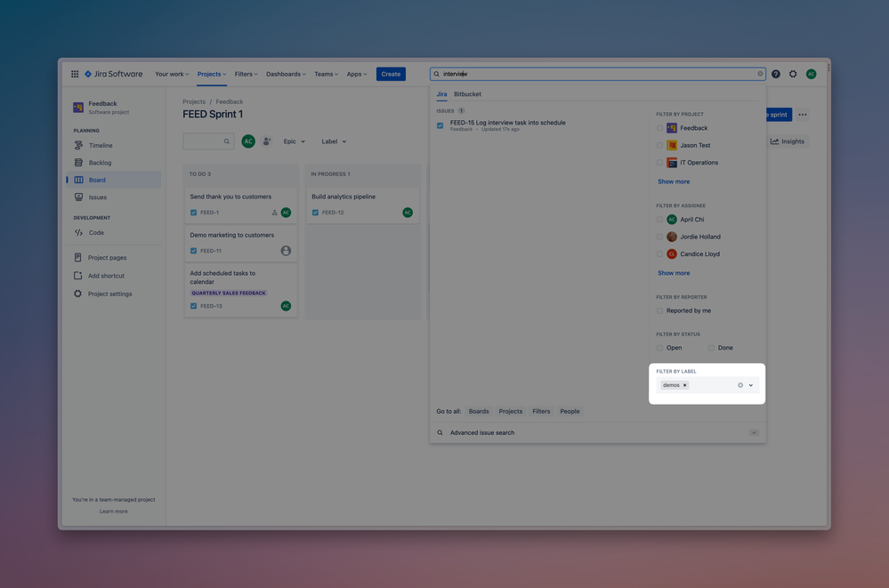This screenshot has height=588, width=889.
Task: Click the Projects breadcrumb link
Action: [x=194, y=102]
